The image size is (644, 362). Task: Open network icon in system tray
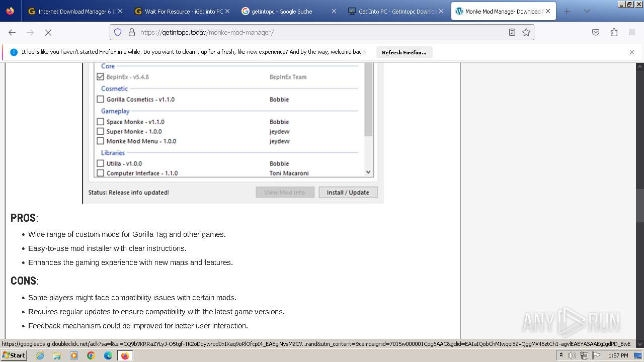(584, 355)
